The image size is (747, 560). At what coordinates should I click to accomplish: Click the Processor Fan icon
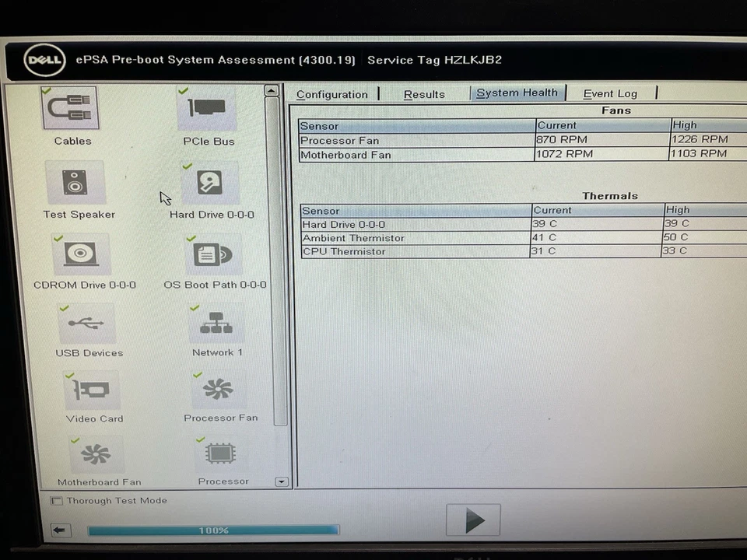coord(220,387)
